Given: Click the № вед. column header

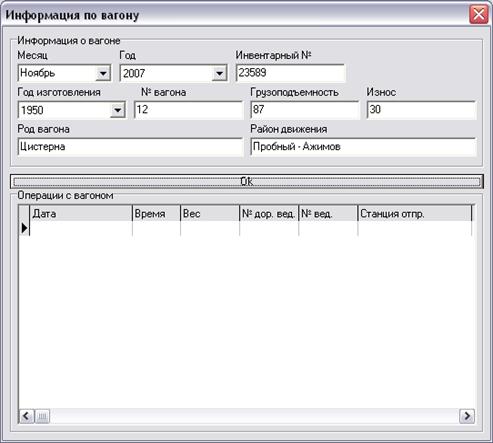Looking at the screenshot, I should tap(328, 213).
